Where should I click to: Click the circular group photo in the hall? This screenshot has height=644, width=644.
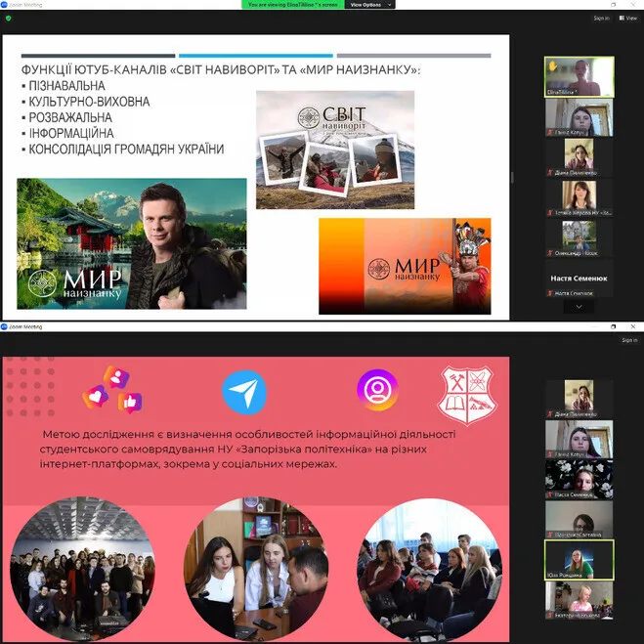[x=82, y=568]
